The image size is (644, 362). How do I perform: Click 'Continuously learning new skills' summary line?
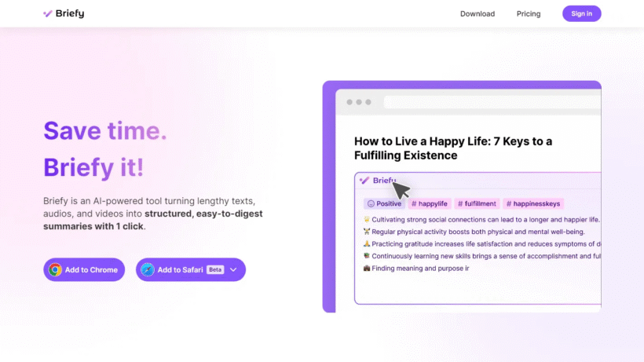[481, 256]
